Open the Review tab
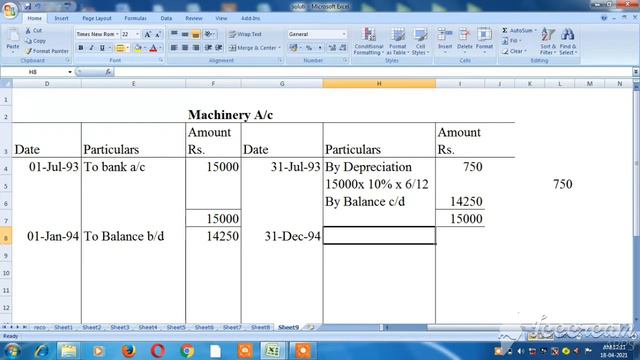The height and width of the screenshot is (360, 640). (194, 18)
